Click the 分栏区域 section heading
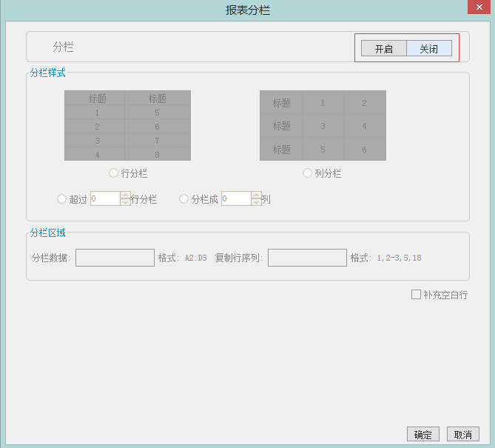The image size is (495, 448). (47, 233)
